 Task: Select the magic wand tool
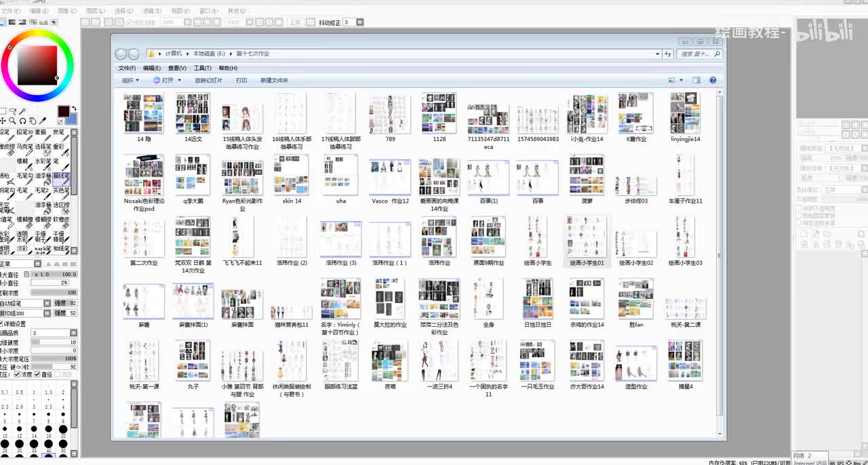coord(22,110)
